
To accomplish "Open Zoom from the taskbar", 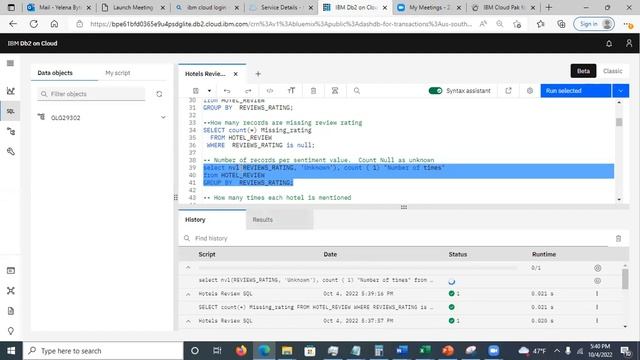I will [493, 351].
